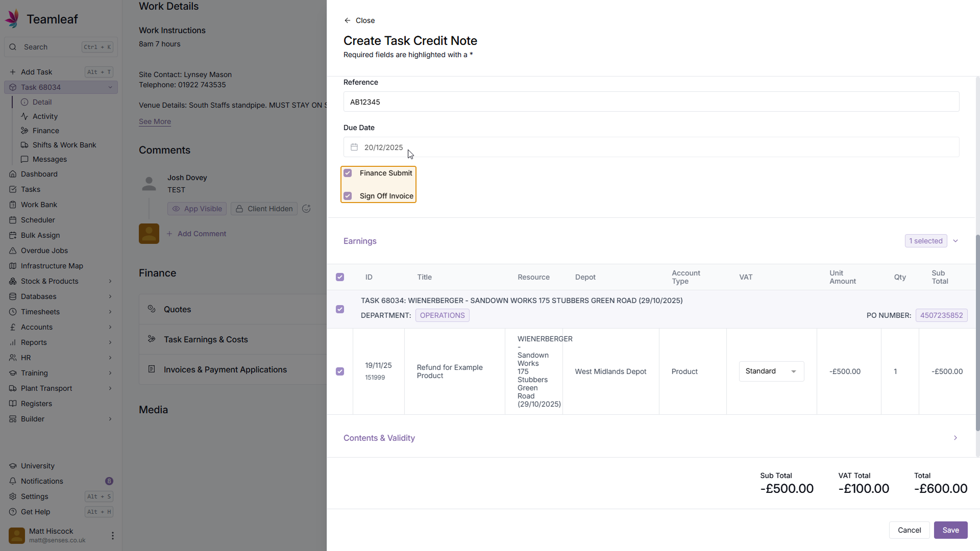Viewport: 980px width, 551px height.
Task: Click the Overdue Jobs warning icon
Action: [13, 251]
